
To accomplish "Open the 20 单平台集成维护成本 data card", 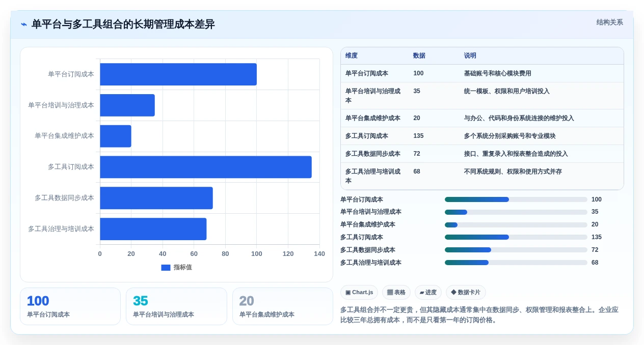I will [x=283, y=306].
